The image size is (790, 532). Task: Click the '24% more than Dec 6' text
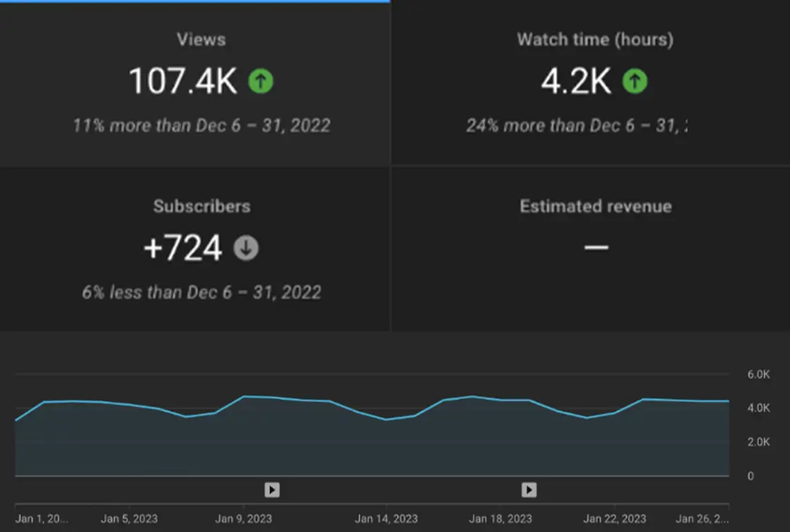pyautogui.click(x=577, y=126)
